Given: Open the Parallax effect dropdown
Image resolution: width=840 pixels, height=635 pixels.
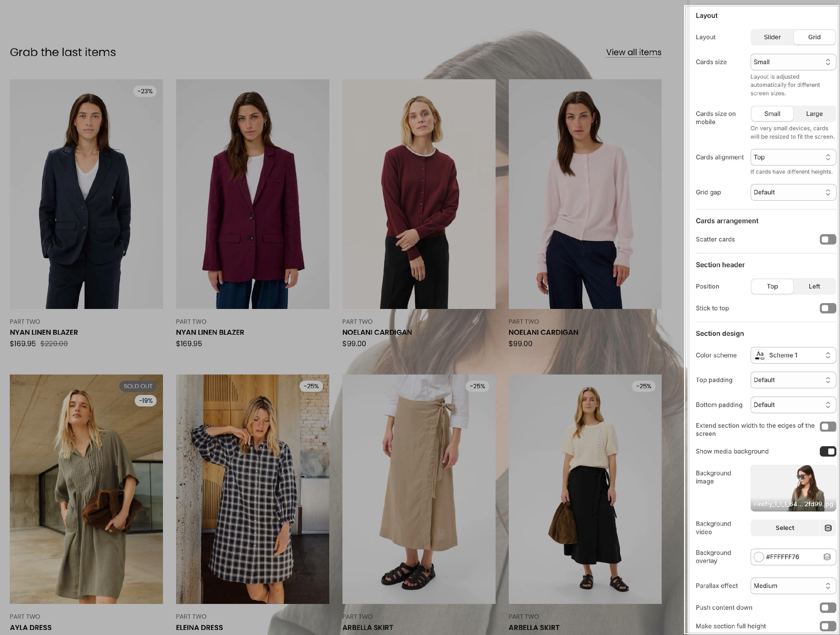Looking at the screenshot, I should [x=793, y=586].
